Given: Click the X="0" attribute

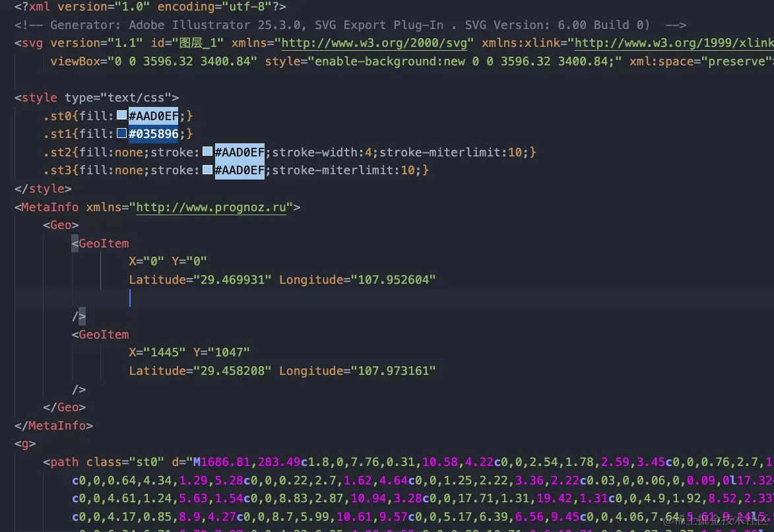Looking at the screenshot, I should point(146,261).
